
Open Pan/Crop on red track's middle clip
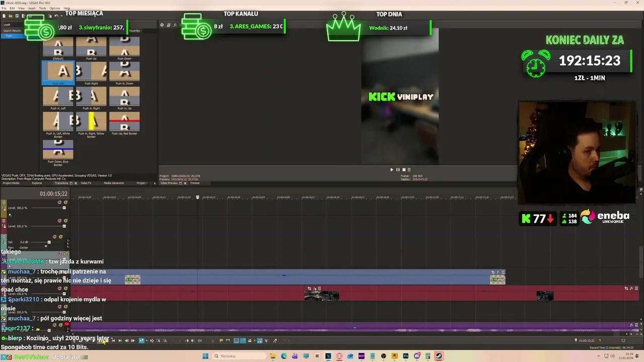pyautogui.click(x=309, y=289)
